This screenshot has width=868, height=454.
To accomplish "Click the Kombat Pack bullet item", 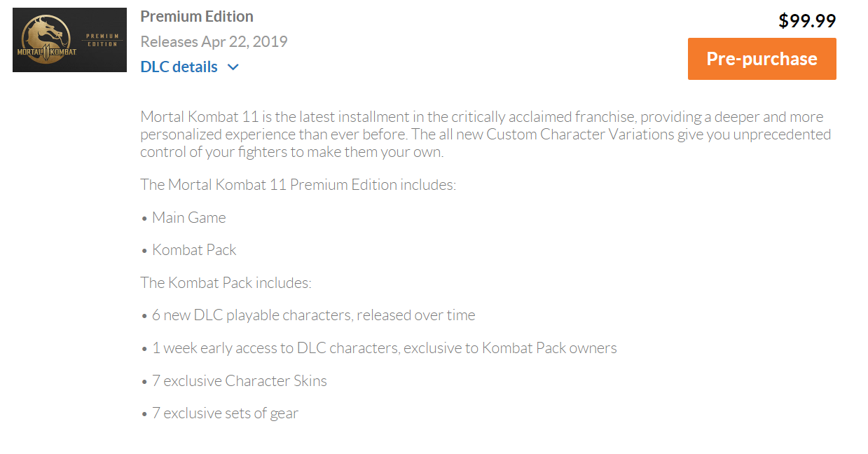I will (x=193, y=249).
